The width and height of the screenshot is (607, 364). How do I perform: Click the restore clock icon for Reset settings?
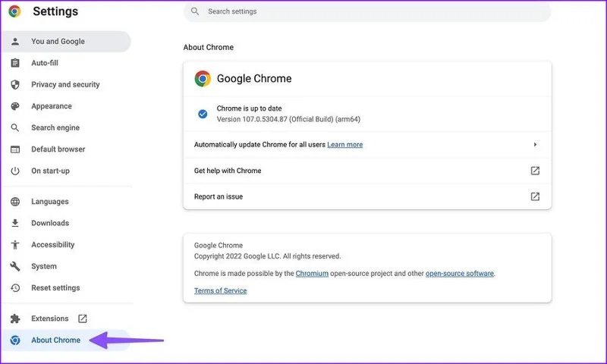(15, 288)
